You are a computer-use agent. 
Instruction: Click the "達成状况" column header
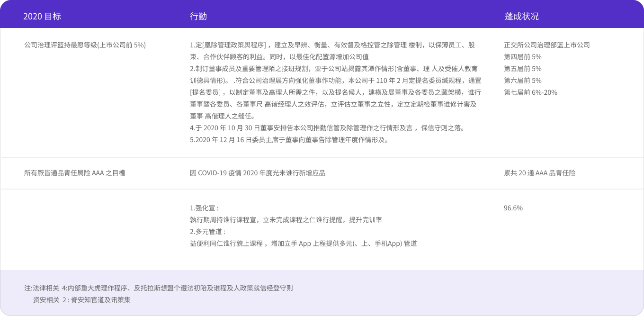tap(521, 17)
